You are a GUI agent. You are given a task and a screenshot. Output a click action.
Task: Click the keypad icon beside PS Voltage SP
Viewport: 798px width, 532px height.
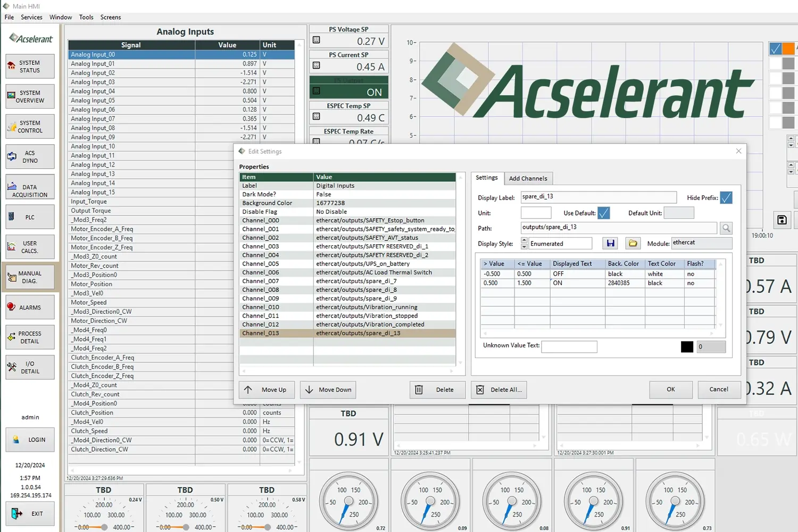tap(317, 40)
